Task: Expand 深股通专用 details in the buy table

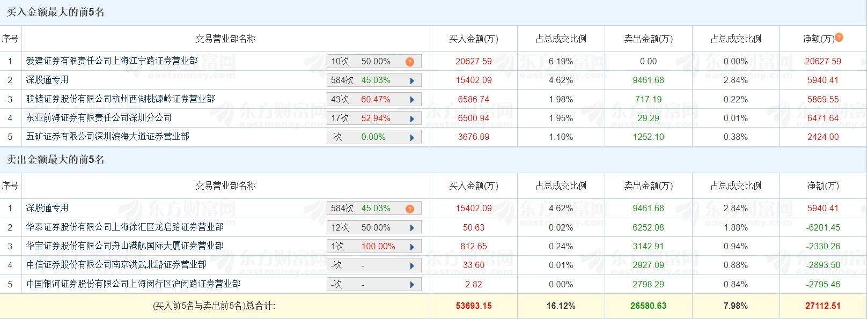Action: click(412, 80)
